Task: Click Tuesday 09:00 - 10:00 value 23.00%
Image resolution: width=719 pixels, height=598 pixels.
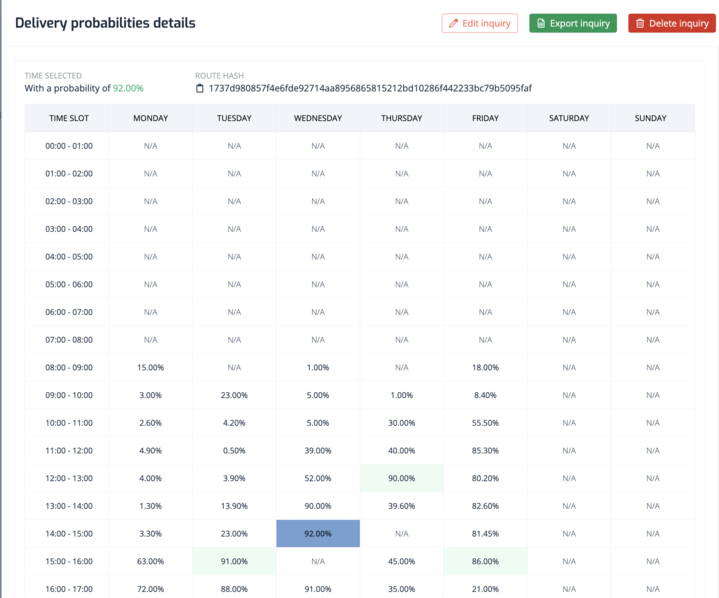Action: tap(234, 395)
